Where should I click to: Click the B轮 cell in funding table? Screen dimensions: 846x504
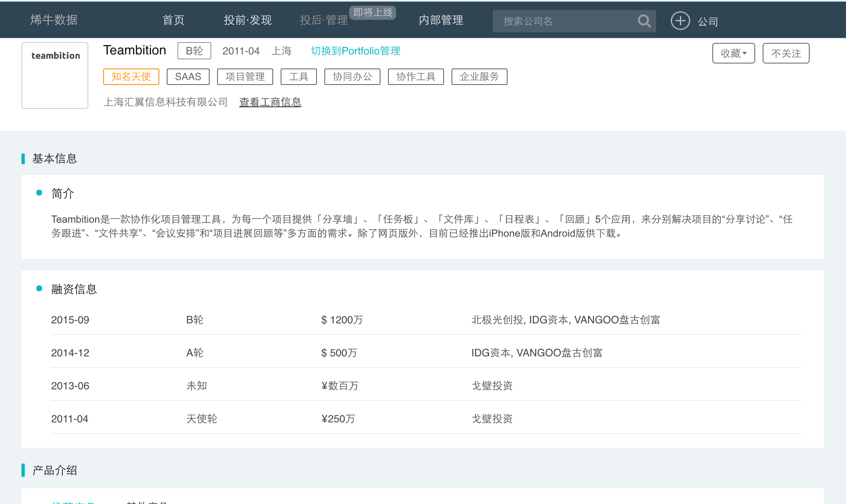coord(195,320)
